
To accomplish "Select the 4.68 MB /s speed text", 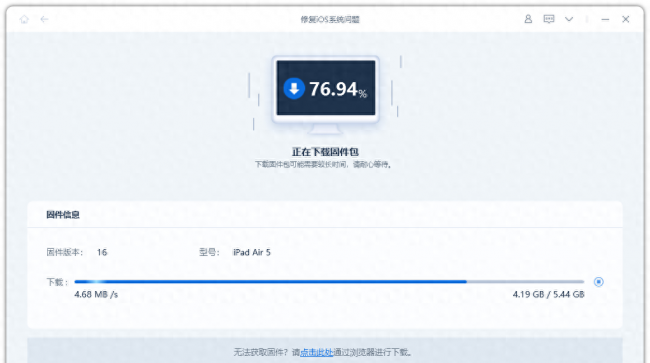I will point(96,295).
